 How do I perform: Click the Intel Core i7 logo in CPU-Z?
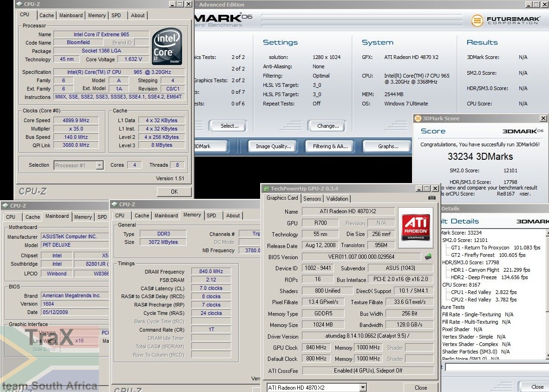click(167, 46)
